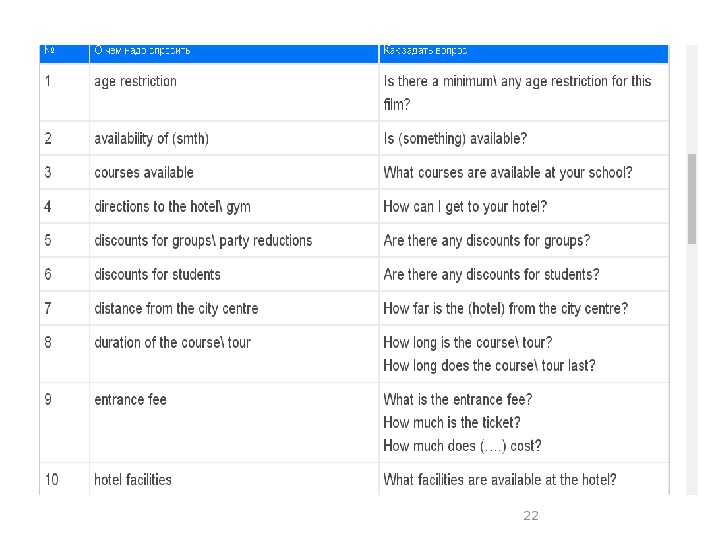The width and height of the screenshot is (720, 540).
Task: Select the 'availability of (smth)' cell
Action: (234, 138)
